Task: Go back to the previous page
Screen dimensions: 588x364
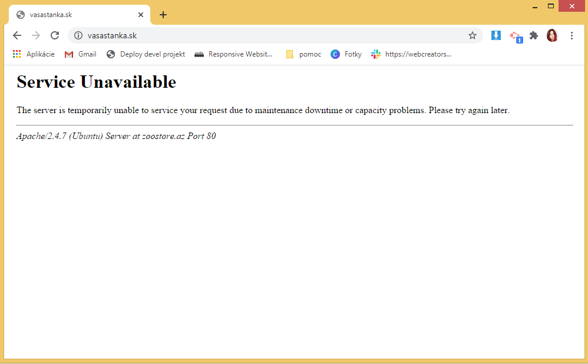Action: tap(17, 35)
